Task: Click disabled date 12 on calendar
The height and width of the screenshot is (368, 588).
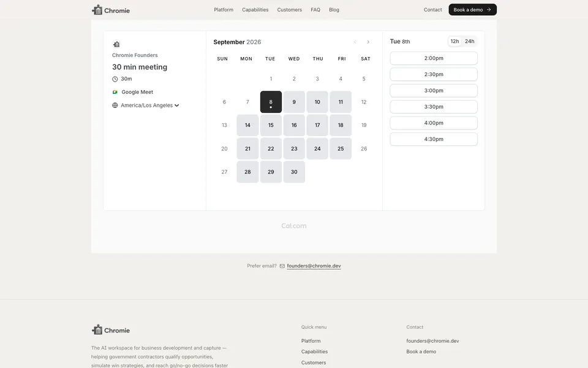Action: [364, 102]
